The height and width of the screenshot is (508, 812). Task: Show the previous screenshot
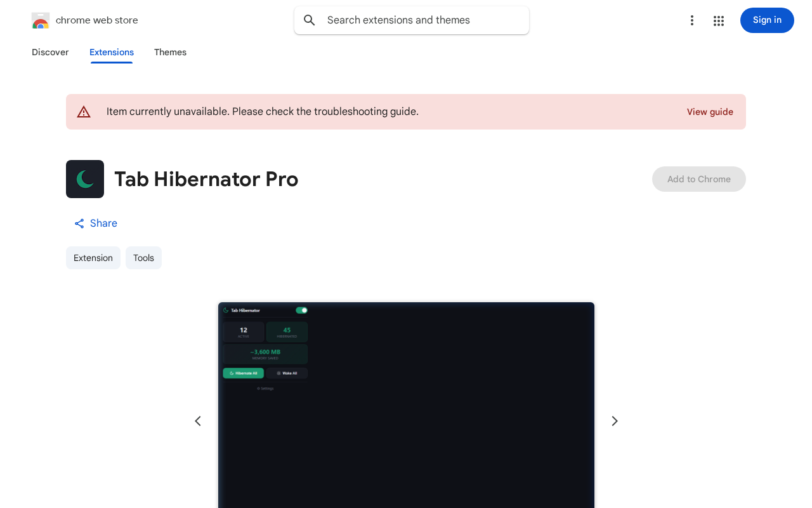(198, 421)
